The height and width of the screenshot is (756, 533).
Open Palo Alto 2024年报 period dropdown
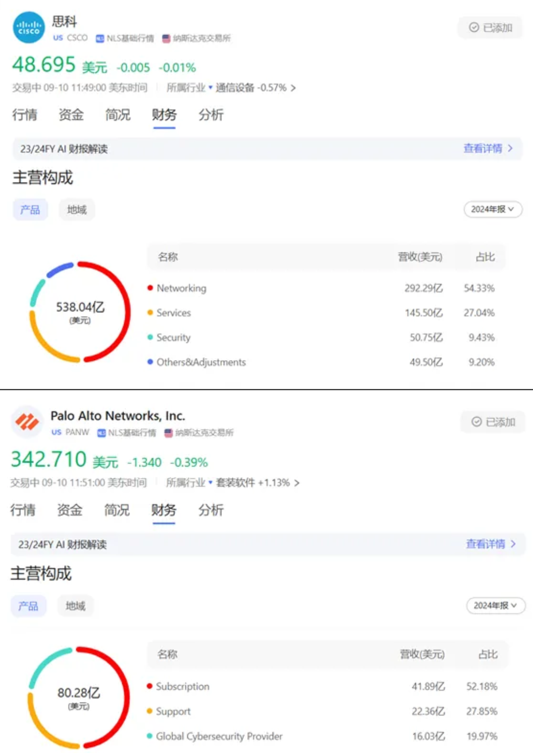click(496, 606)
